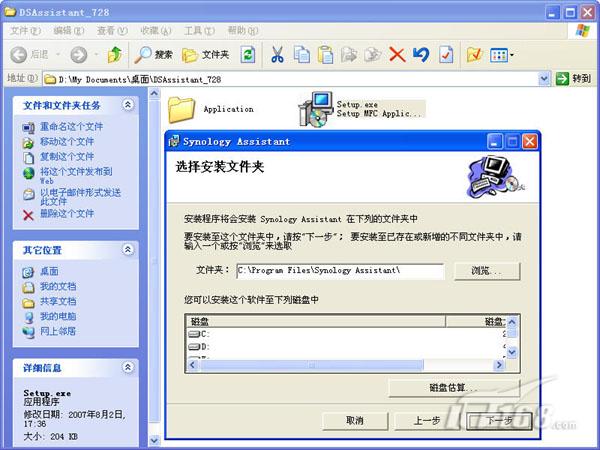Click the side pane scroll up arrow
The height and width of the screenshot is (450, 600).
tap(154, 93)
